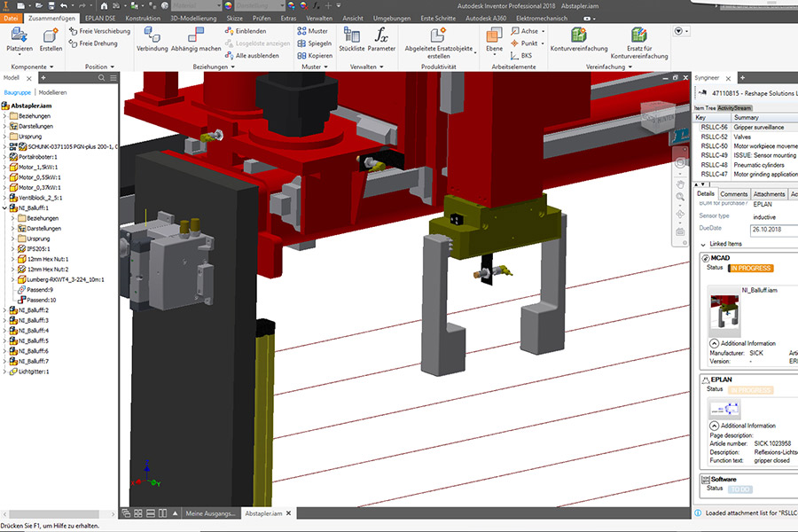This screenshot has height=532, width=798.
Task: Switch to the Item Tree tab
Action: [705, 108]
